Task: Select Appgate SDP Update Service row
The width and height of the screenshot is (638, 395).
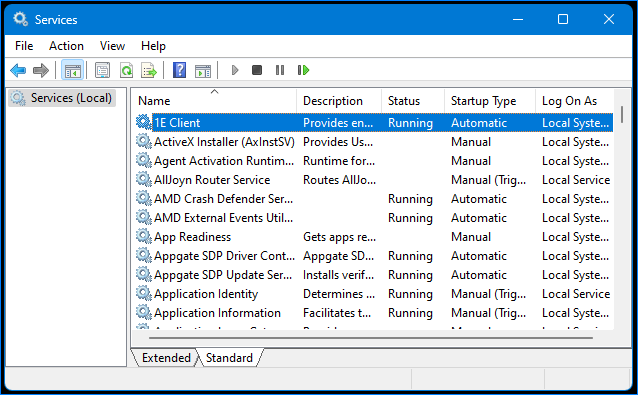Action: click(x=374, y=275)
